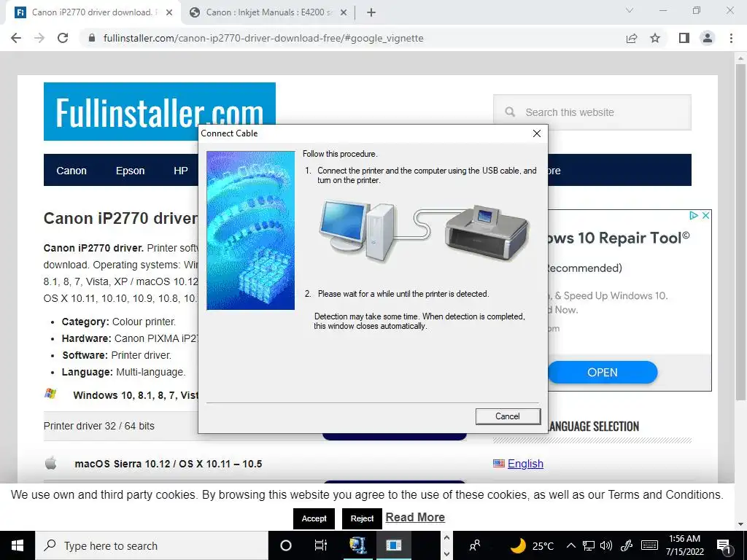This screenshot has height=560, width=747.
Task: Bookmark this page with star icon
Action: pyautogui.click(x=655, y=38)
